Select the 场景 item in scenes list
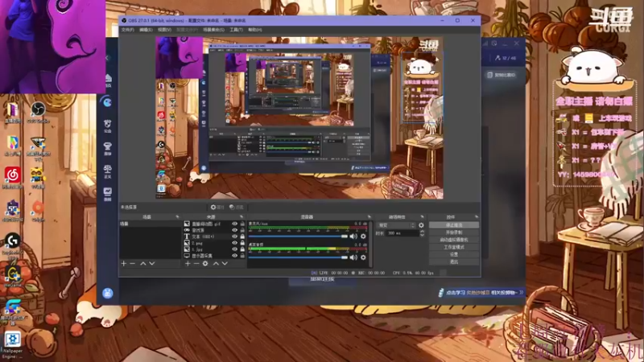This screenshot has height=362, width=644. coord(151,224)
